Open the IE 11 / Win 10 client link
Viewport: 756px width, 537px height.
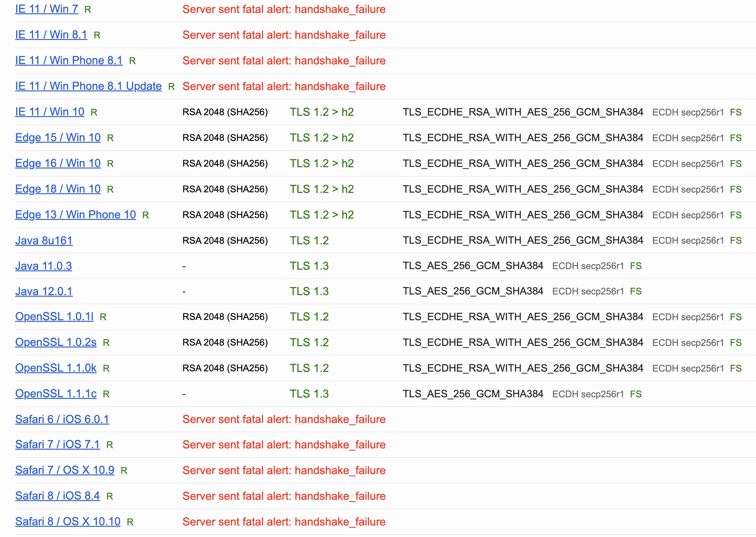(x=50, y=112)
